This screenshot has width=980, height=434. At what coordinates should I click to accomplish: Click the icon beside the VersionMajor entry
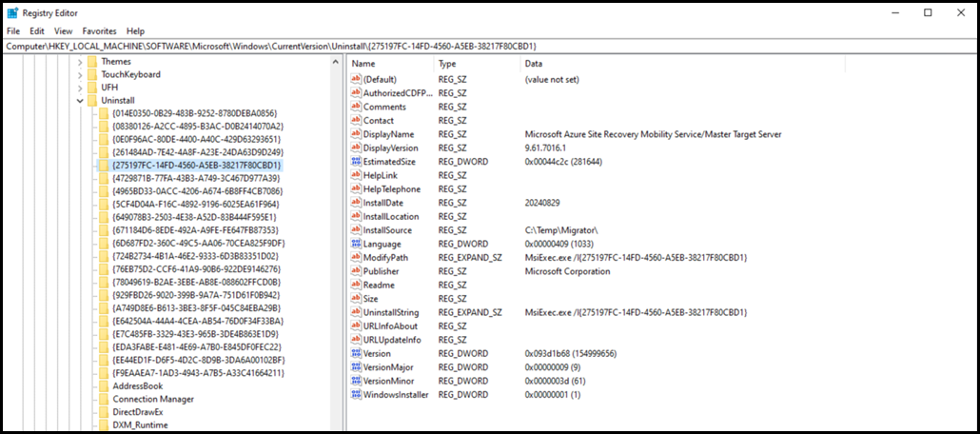pos(356,367)
